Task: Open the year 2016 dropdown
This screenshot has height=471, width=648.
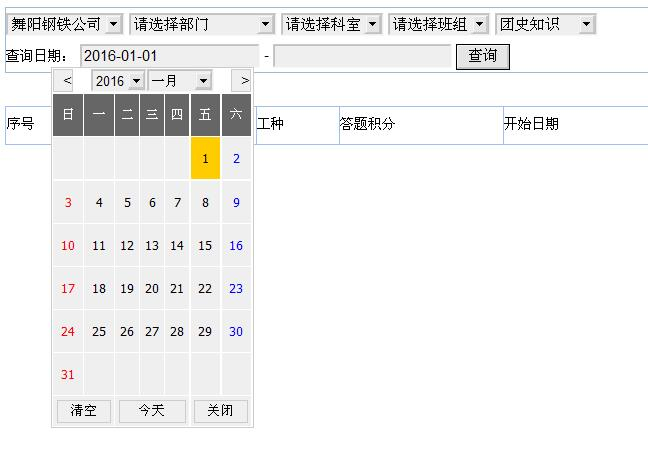Action: (x=118, y=80)
